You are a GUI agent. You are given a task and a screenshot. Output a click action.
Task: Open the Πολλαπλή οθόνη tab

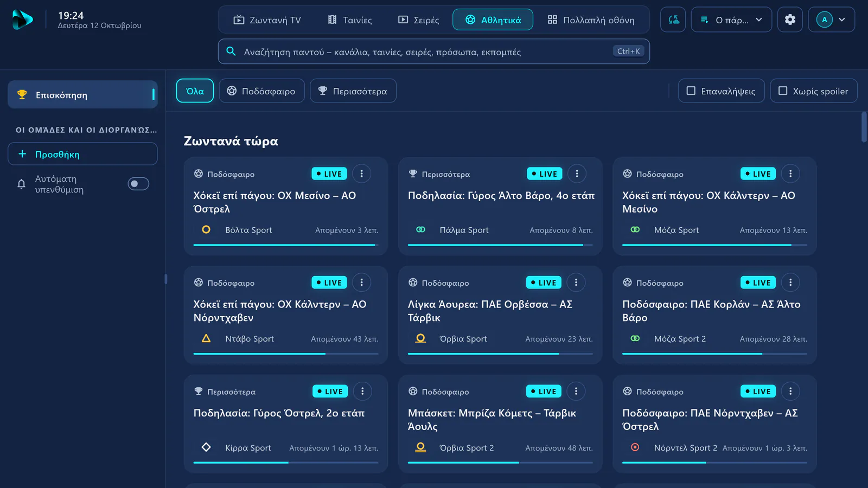(591, 20)
